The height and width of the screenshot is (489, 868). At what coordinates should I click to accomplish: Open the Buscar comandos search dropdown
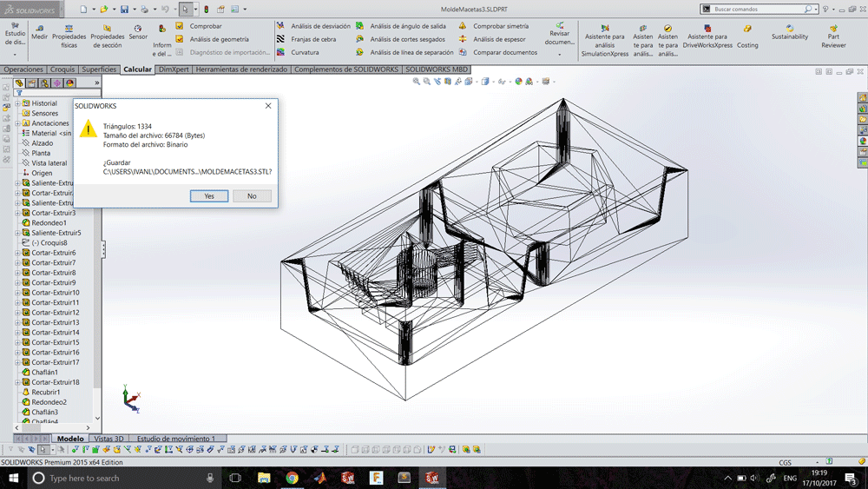[816, 10]
